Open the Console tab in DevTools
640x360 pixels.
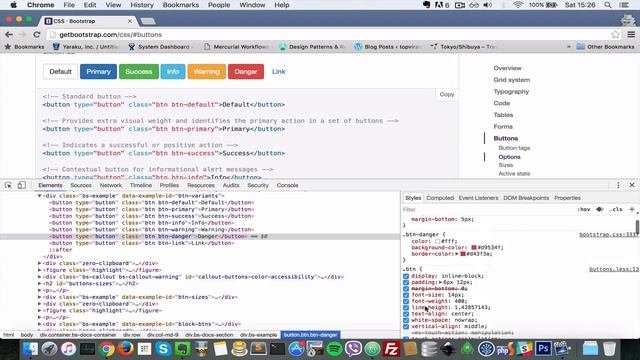point(287,185)
